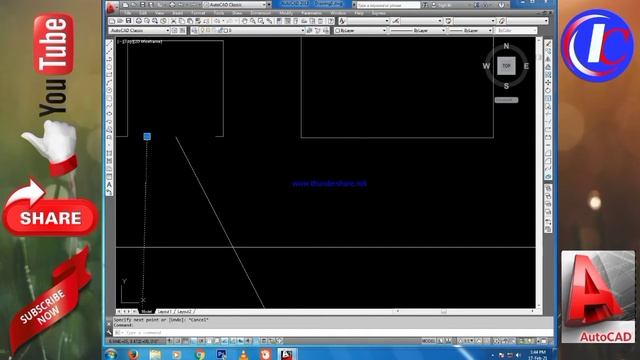Click the Multileader Style icon
640x360 pixels.
pyautogui.click(x=502, y=21)
